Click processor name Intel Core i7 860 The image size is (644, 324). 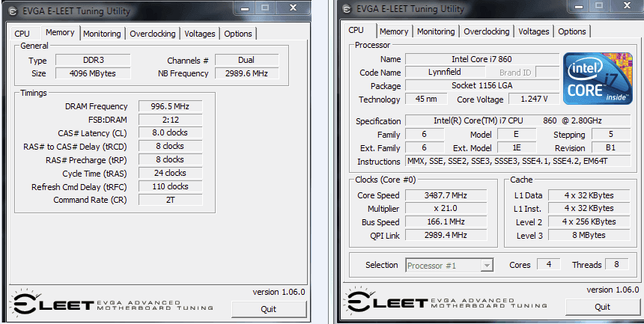(x=482, y=59)
